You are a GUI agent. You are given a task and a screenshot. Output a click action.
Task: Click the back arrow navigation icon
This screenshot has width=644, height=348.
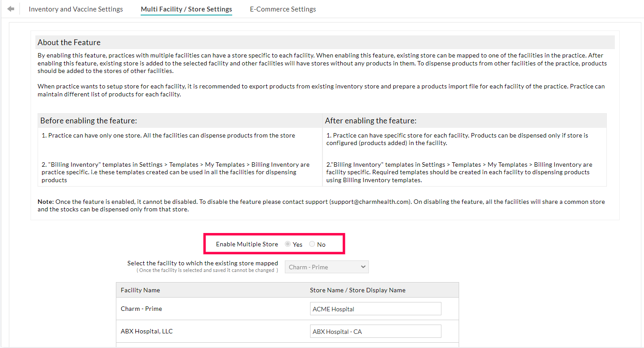[x=10, y=8]
